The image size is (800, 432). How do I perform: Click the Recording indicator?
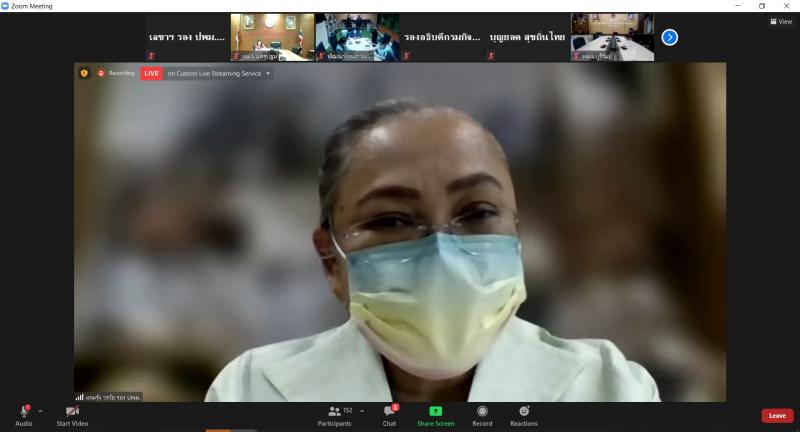[x=116, y=73]
